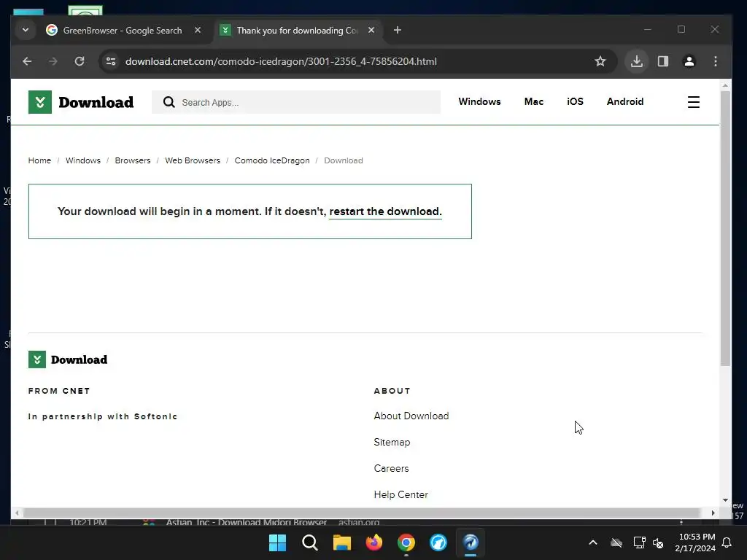
Task: Click the magnifier icon in search box
Action: tap(169, 102)
